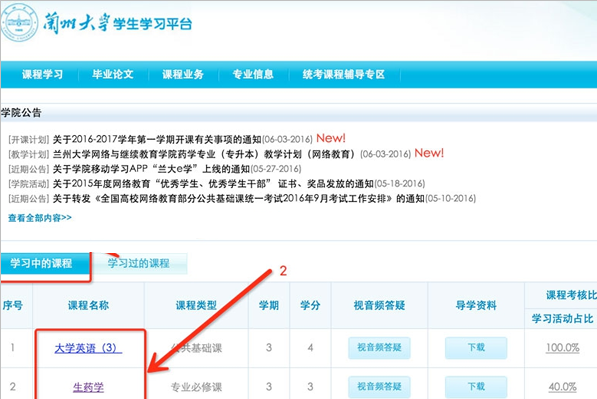
Task: Open the 毕业论文 menu
Action: (x=113, y=74)
